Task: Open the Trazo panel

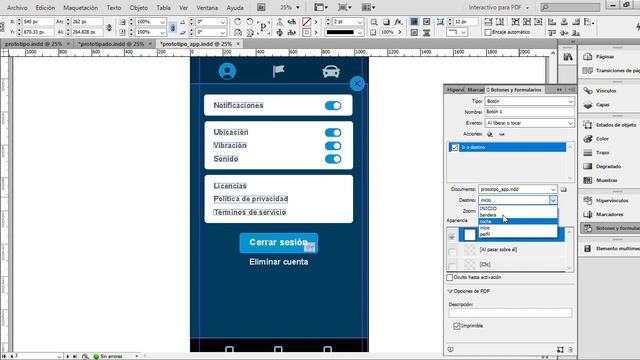Action: pyautogui.click(x=597, y=153)
